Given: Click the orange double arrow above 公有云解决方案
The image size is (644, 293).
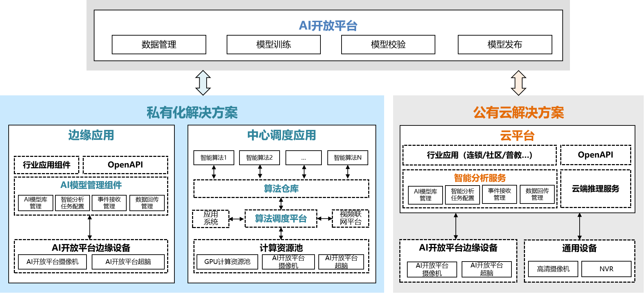Looking at the screenshot, I should (x=518, y=83).
